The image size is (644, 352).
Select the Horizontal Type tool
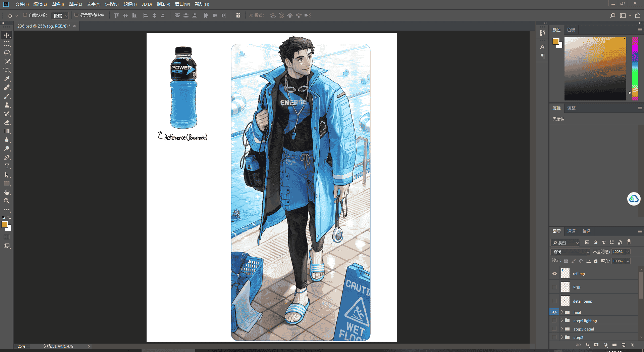[x=7, y=166]
